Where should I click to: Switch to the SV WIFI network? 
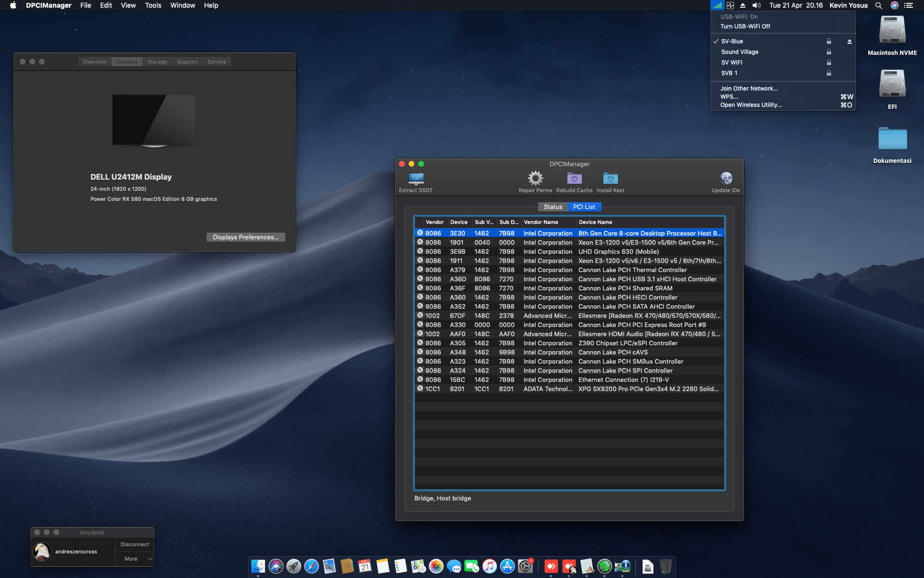click(731, 63)
